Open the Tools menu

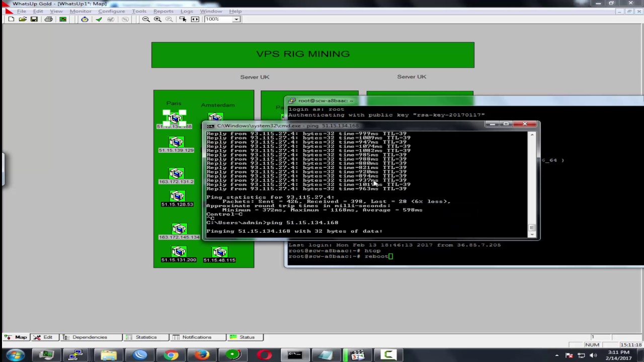[x=139, y=11]
